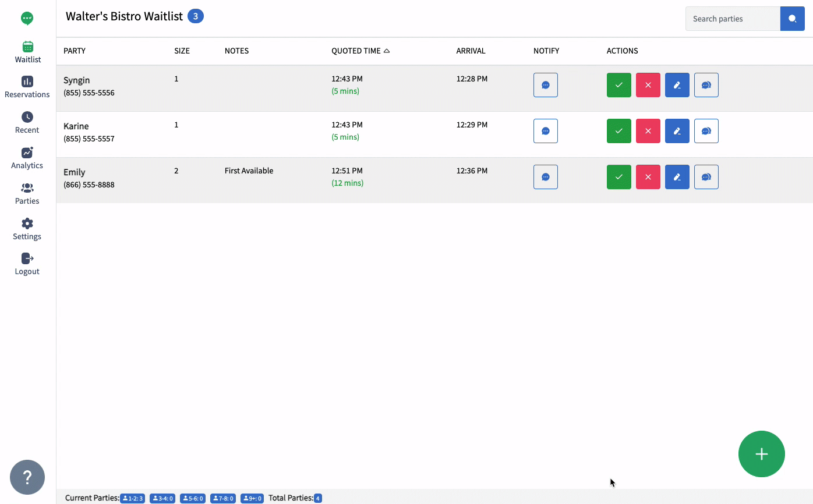Click Logout in the sidebar
813x504 pixels.
26,264
